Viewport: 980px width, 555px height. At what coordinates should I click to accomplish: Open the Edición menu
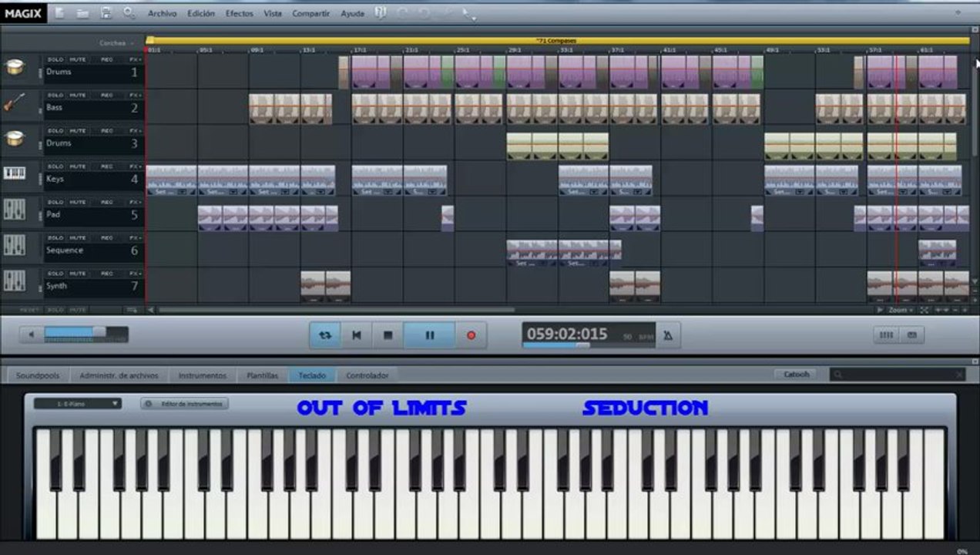pyautogui.click(x=201, y=14)
